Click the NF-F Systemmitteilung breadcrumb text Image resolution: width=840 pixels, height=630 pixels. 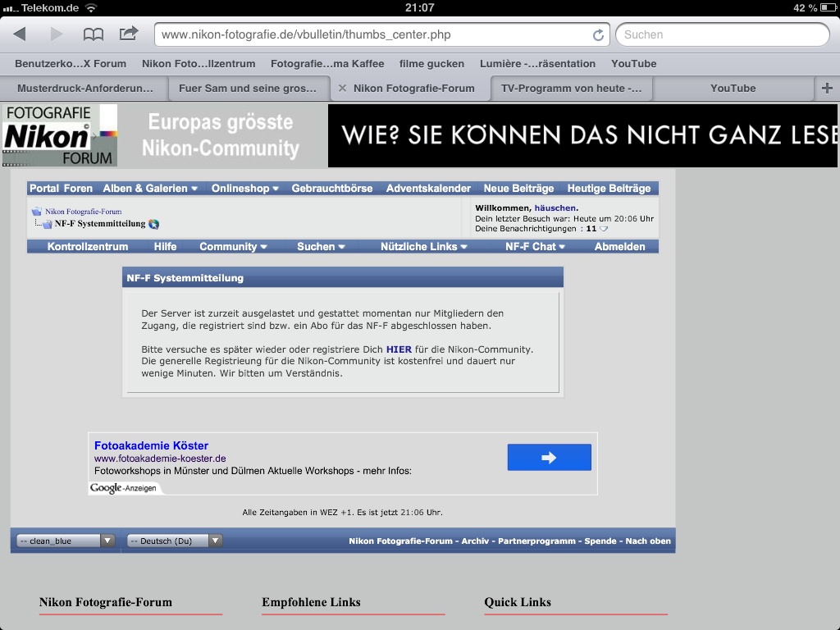(99, 223)
